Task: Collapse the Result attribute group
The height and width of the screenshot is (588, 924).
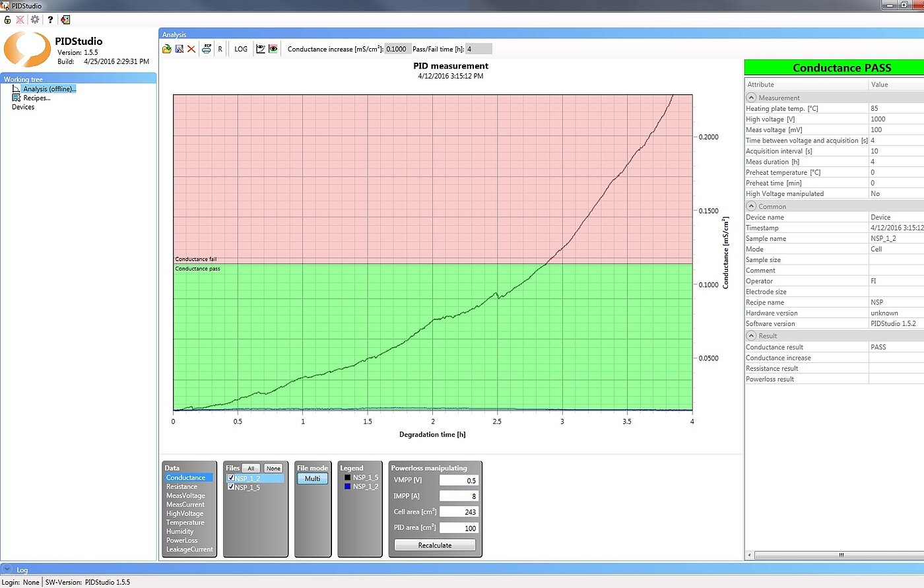Action: [751, 336]
